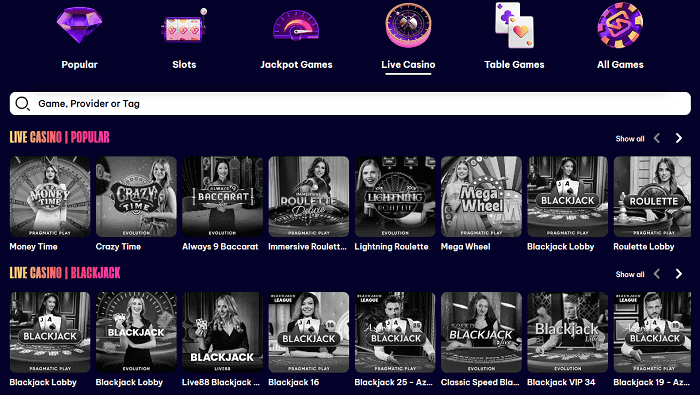Screen dimensions: 700x395
Task: Open Live88 Blackjack thumbnail
Action: click(222, 332)
